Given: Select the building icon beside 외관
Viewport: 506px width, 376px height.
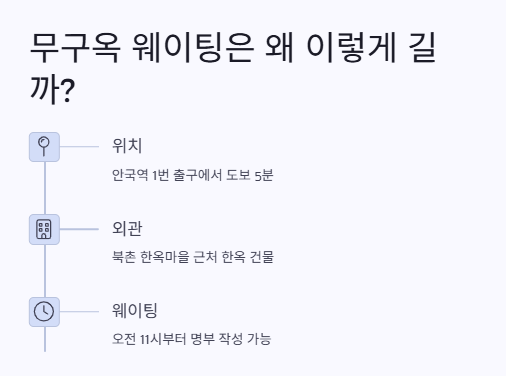Looking at the screenshot, I should click(x=44, y=229).
